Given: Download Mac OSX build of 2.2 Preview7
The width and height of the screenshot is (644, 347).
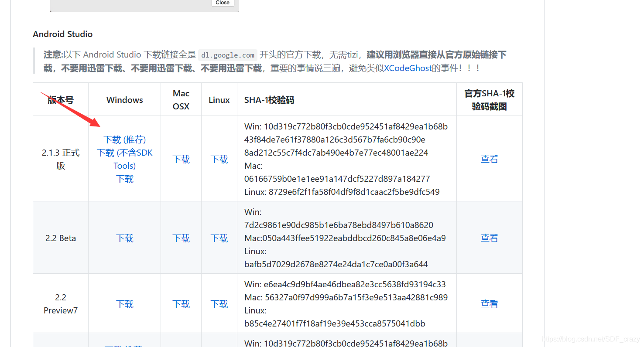Looking at the screenshot, I should point(181,304).
